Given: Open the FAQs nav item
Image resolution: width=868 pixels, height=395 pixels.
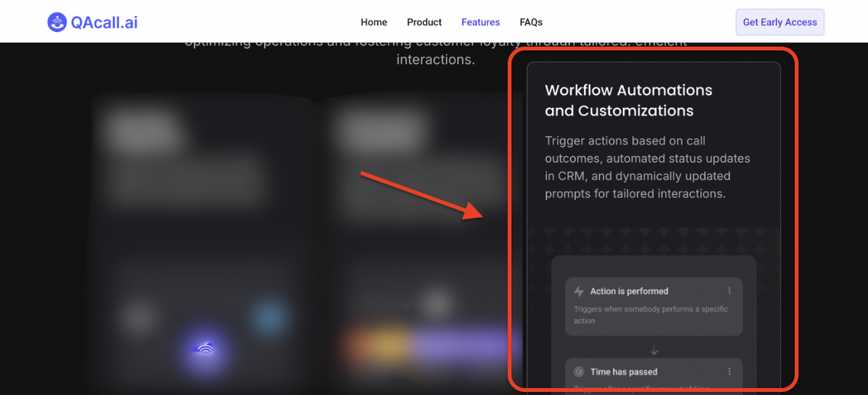Looking at the screenshot, I should pos(531,22).
